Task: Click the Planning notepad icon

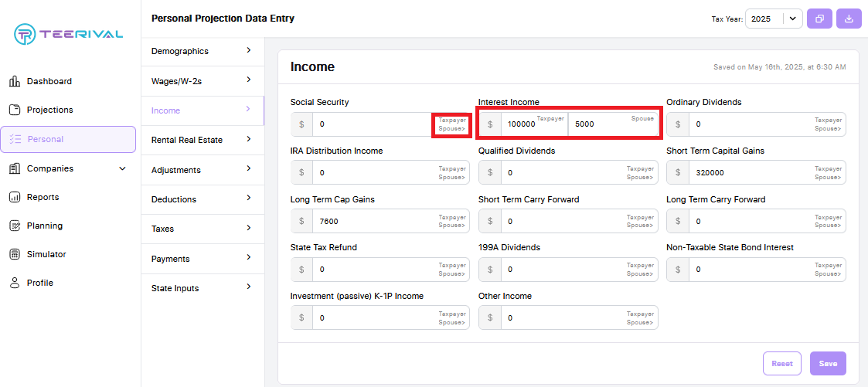Action: tap(15, 226)
